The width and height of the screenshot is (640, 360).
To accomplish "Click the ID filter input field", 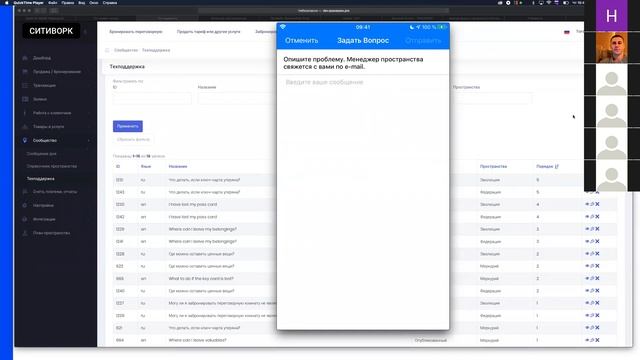I will [x=152, y=98].
